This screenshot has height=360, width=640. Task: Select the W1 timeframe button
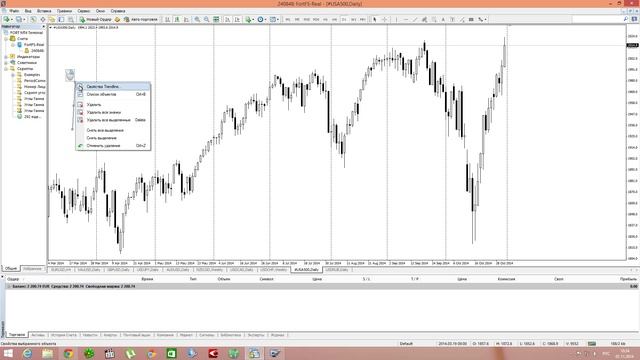click(x=353, y=19)
